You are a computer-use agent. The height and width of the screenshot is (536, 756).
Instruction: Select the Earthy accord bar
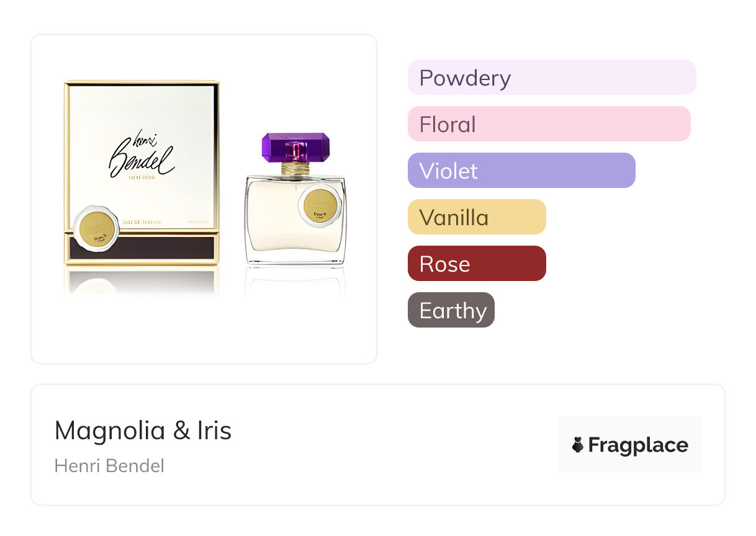pos(451,310)
